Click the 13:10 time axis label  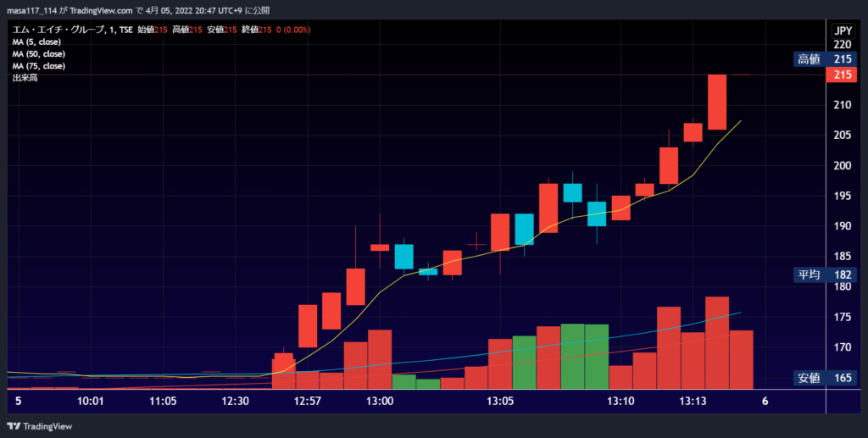[x=620, y=402]
